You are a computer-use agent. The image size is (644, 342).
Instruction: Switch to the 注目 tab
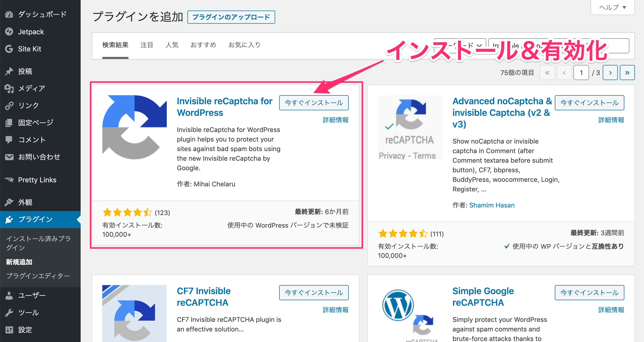[147, 45]
